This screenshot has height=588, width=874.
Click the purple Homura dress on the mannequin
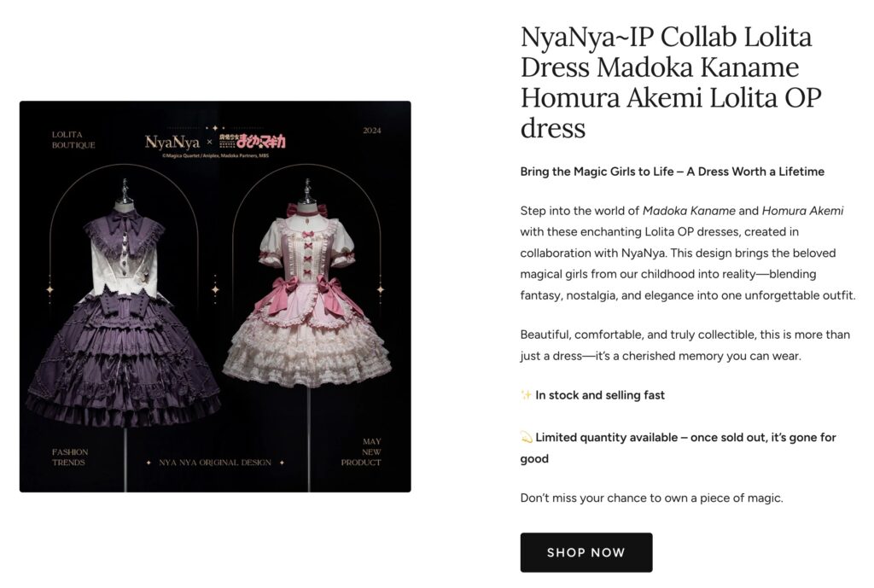click(125, 316)
